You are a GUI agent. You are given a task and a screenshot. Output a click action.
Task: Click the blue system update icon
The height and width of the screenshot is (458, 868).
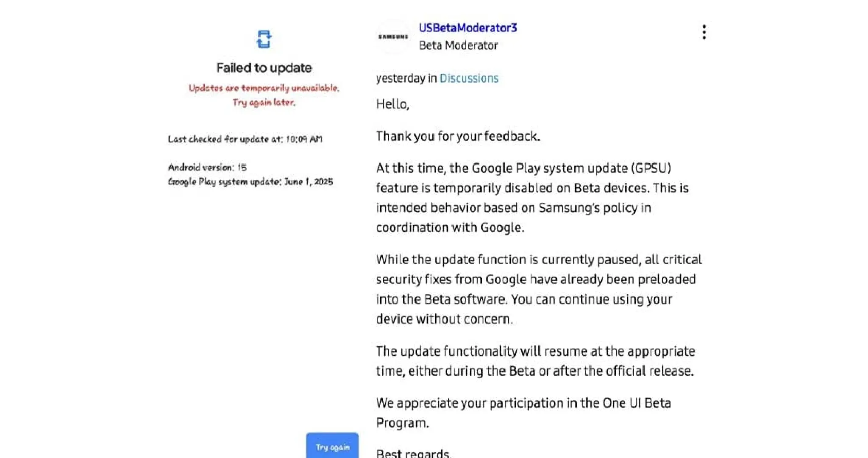(x=264, y=39)
